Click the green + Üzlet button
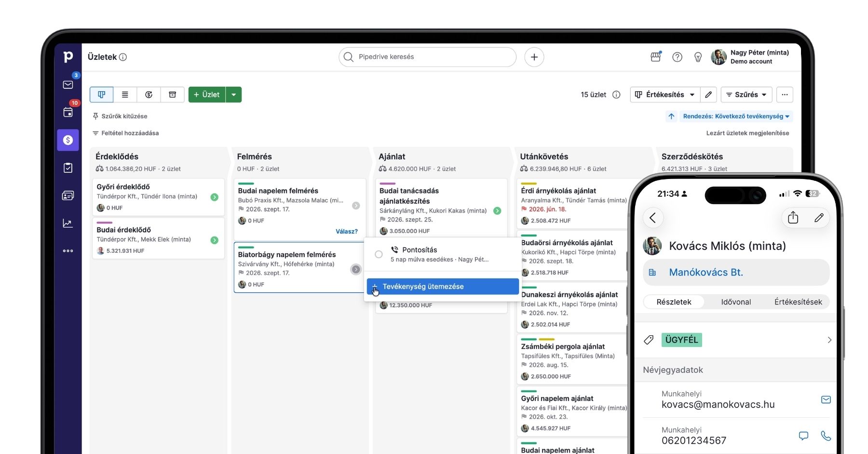 (207, 95)
